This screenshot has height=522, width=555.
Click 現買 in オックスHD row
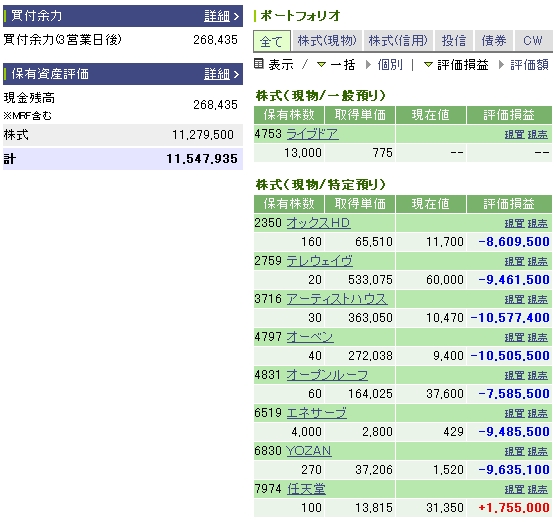514,224
